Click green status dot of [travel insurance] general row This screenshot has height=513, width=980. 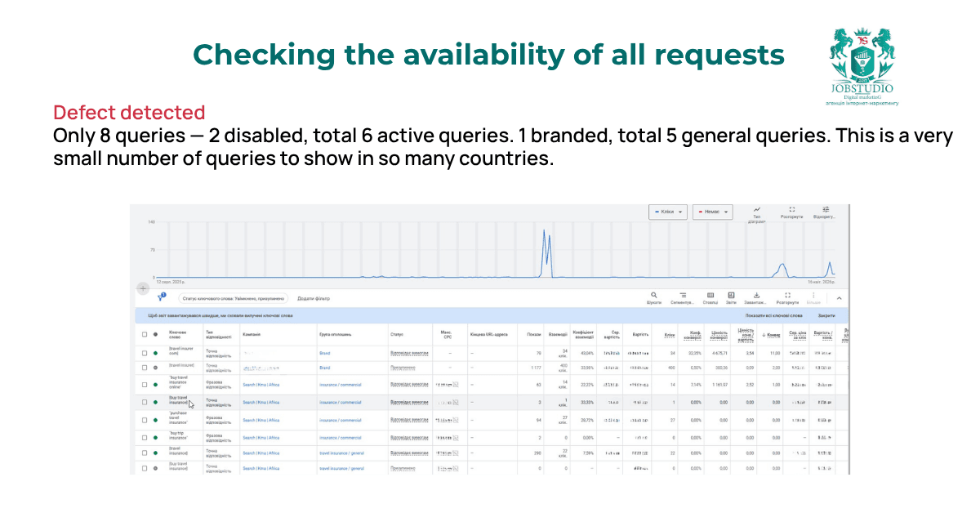tap(155, 453)
